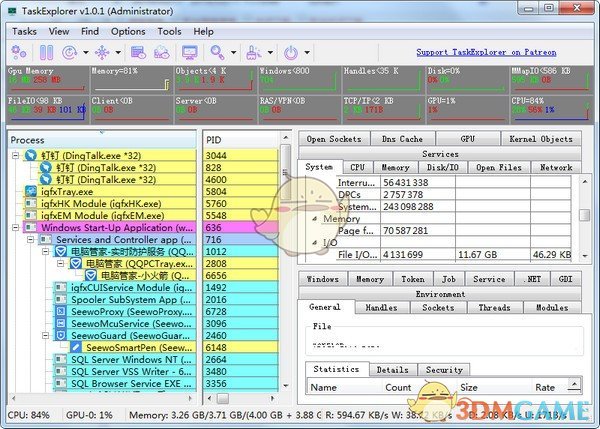
Task: Open the snowflake icon dropdown arrow
Action: pyautogui.click(x=118, y=52)
